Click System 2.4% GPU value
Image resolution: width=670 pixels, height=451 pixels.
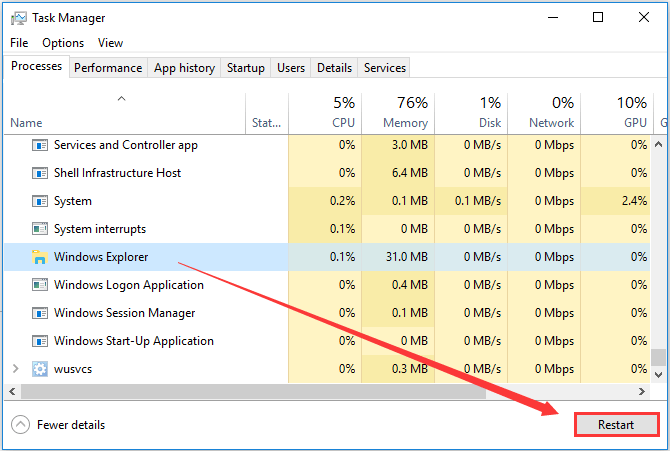coord(635,201)
